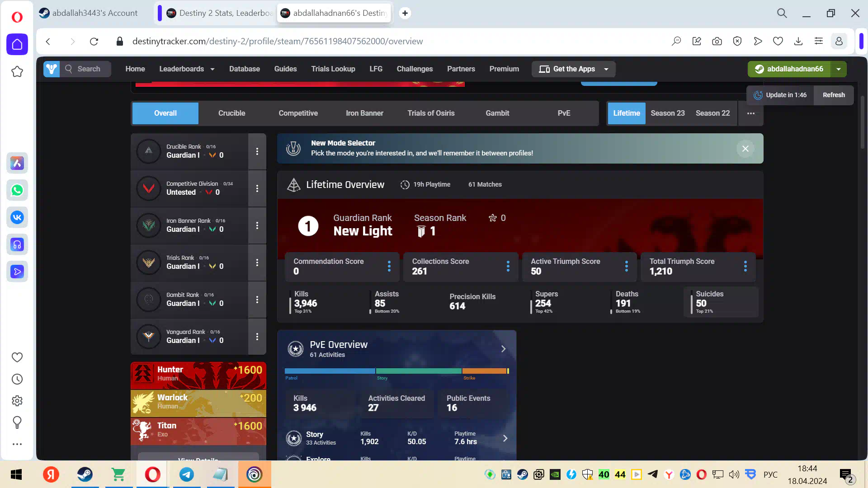Open Crucible Rank options menu

pyautogui.click(x=257, y=151)
